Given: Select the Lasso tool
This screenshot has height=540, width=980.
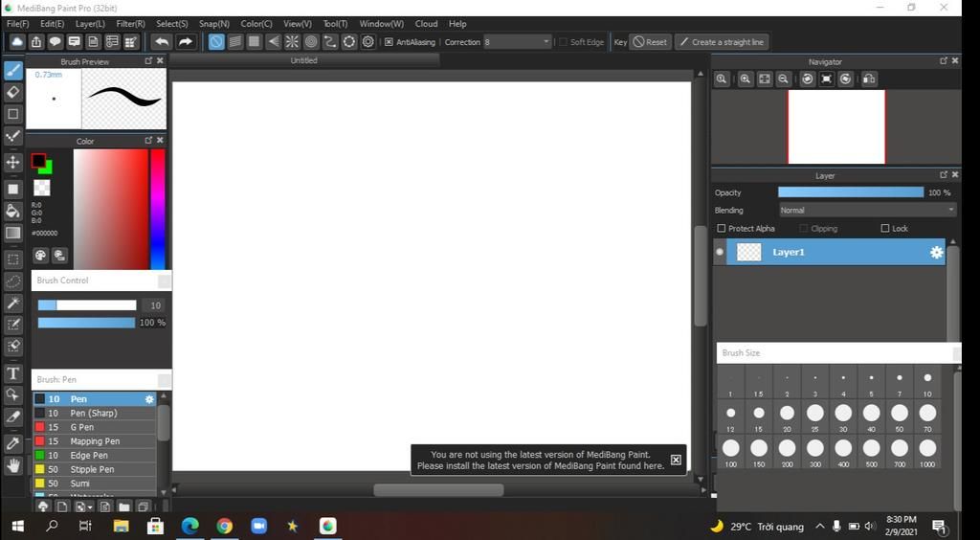Looking at the screenshot, I should pyautogui.click(x=13, y=281).
